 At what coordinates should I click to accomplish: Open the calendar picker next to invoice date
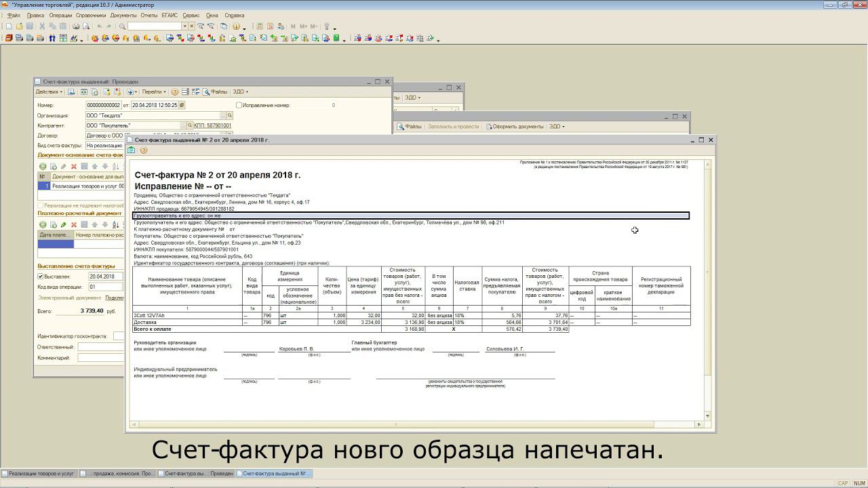(x=182, y=105)
